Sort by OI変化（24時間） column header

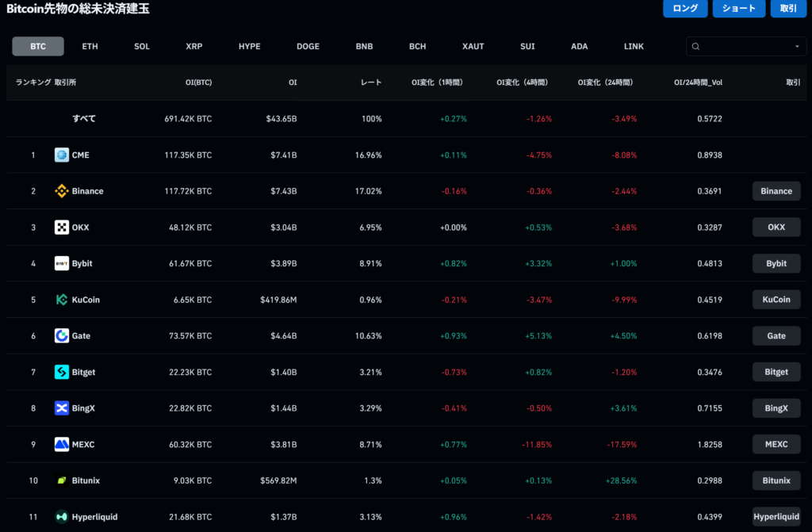pyautogui.click(x=607, y=82)
